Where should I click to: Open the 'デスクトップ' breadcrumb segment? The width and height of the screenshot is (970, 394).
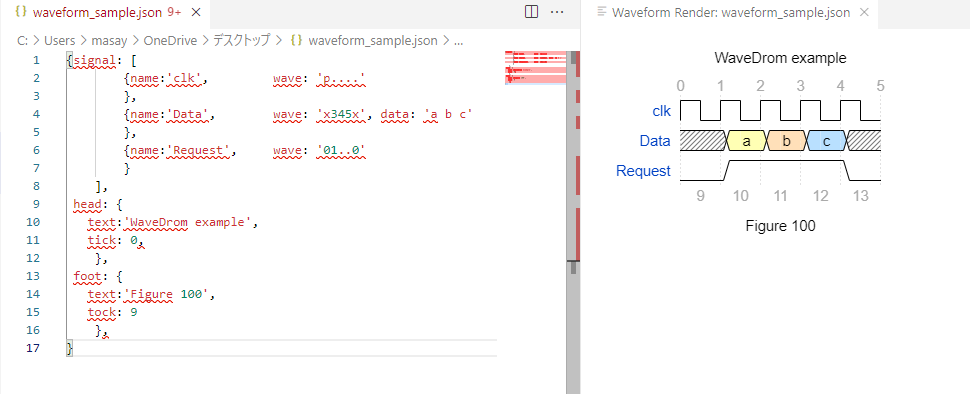tap(242, 41)
